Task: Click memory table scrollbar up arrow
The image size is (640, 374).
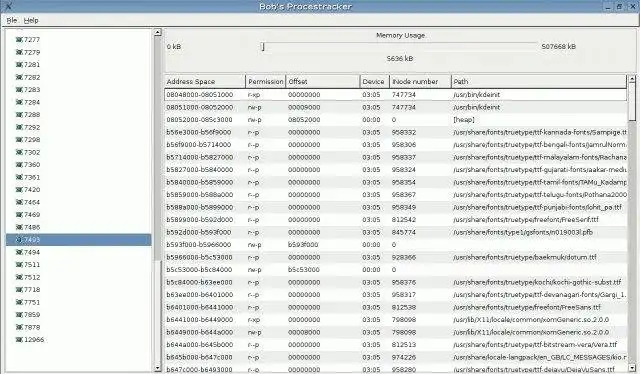Action: 632,78
